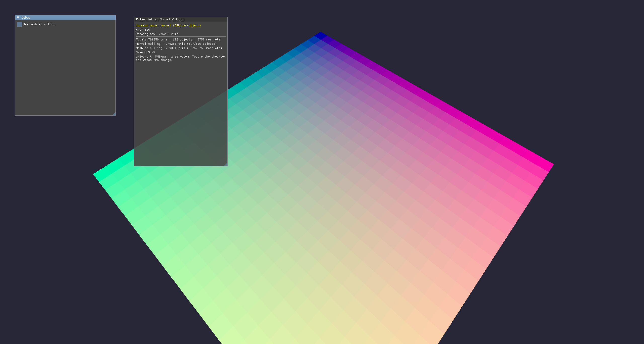Click the Normal culling stats line
This screenshot has height=344, width=644.
pyautogui.click(x=176, y=44)
